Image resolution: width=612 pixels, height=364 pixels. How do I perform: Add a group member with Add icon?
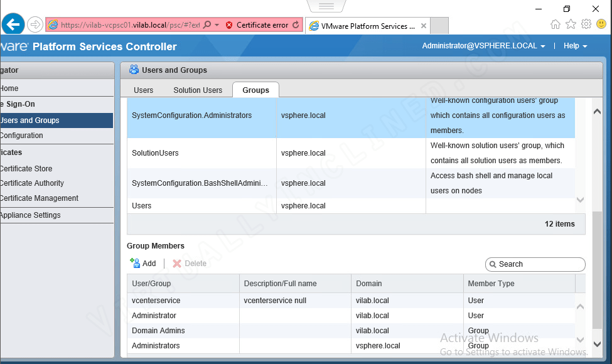[143, 264]
